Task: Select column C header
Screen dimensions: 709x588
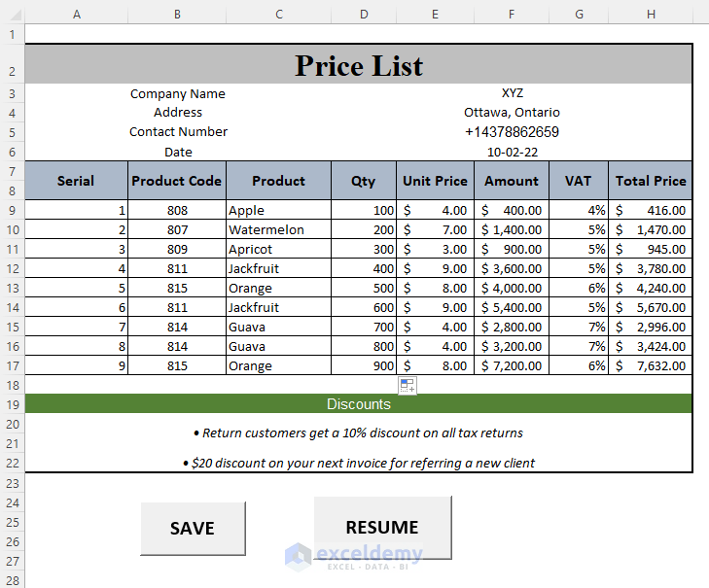Action: click(279, 15)
